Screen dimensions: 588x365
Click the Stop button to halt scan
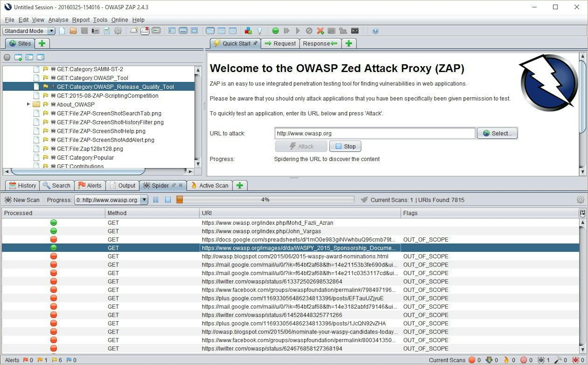click(346, 146)
